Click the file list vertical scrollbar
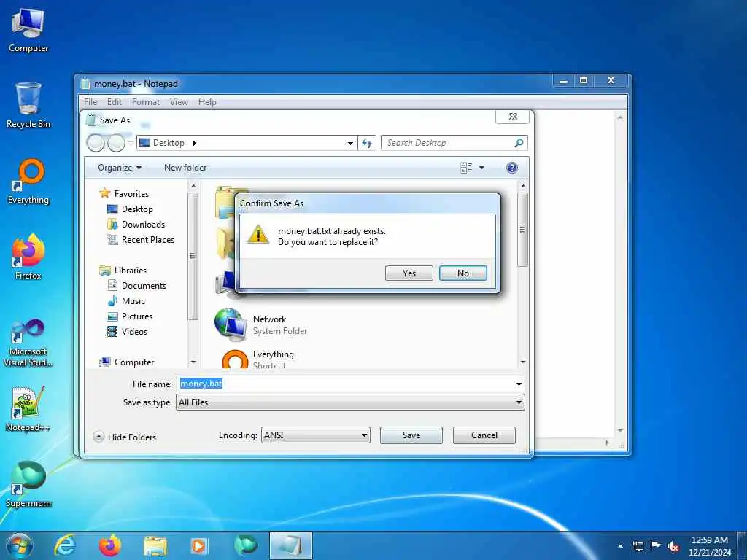747x560 pixels. point(522,230)
